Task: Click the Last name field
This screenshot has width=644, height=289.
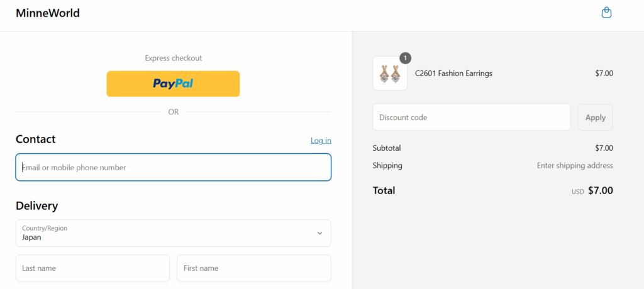Action: [x=92, y=268]
